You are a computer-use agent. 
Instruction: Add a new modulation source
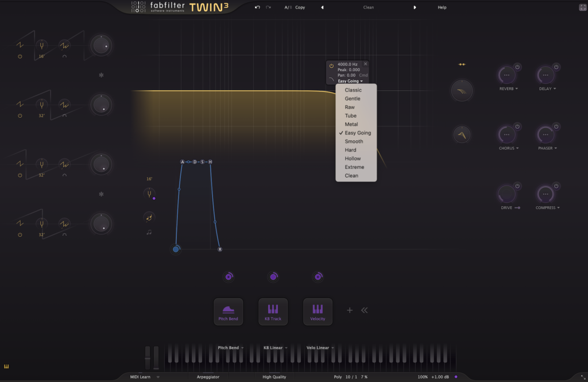(x=349, y=310)
